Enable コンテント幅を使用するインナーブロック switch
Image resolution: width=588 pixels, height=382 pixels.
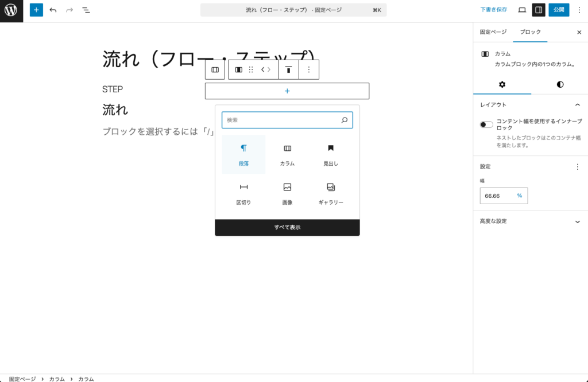[x=485, y=124]
